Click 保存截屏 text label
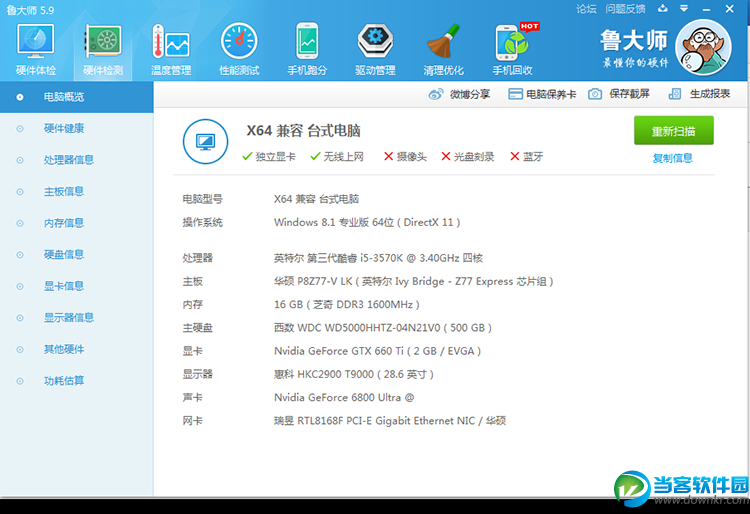Image resolution: width=750 pixels, height=514 pixels. [x=629, y=94]
